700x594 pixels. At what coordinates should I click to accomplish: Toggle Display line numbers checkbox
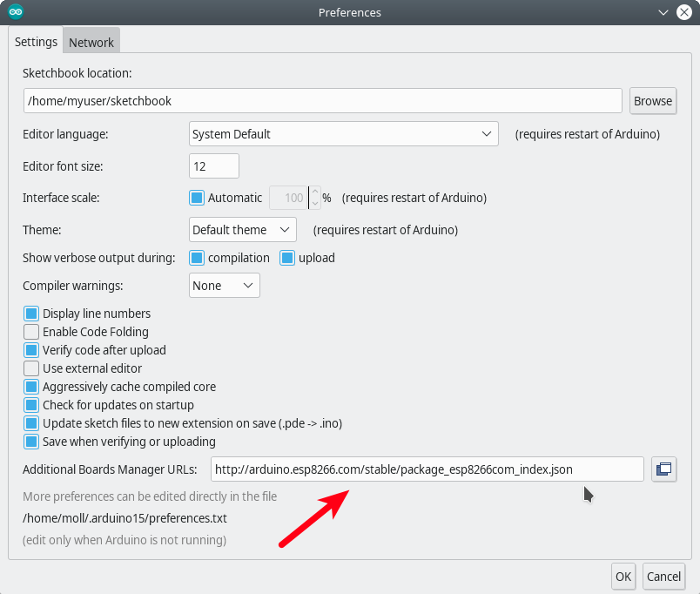pyautogui.click(x=31, y=314)
